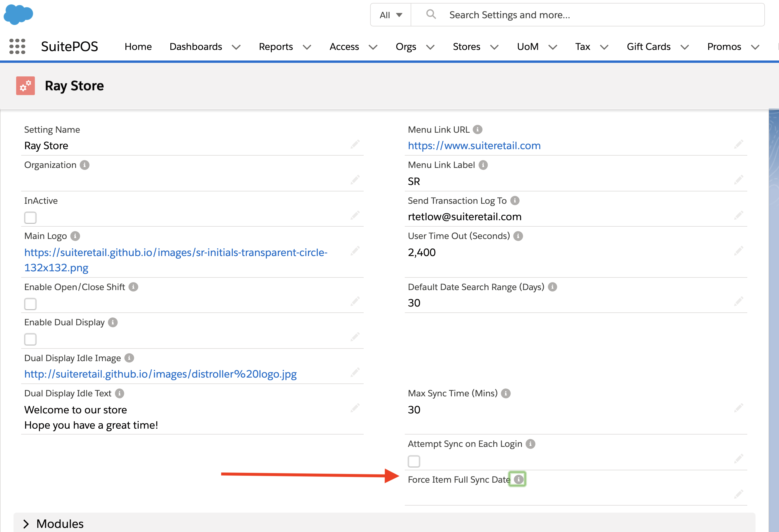Click info icon next to Force Item Full Sync Date
779x532 pixels.
[x=518, y=479]
